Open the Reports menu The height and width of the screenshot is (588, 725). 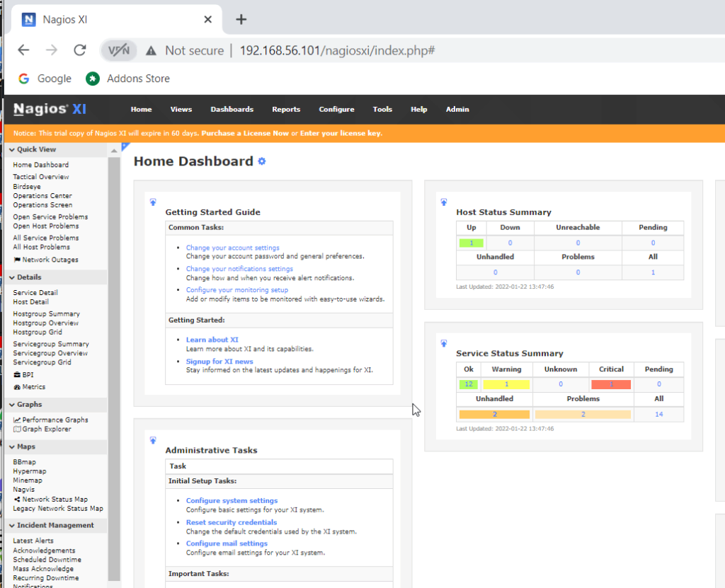tap(286, 110)
